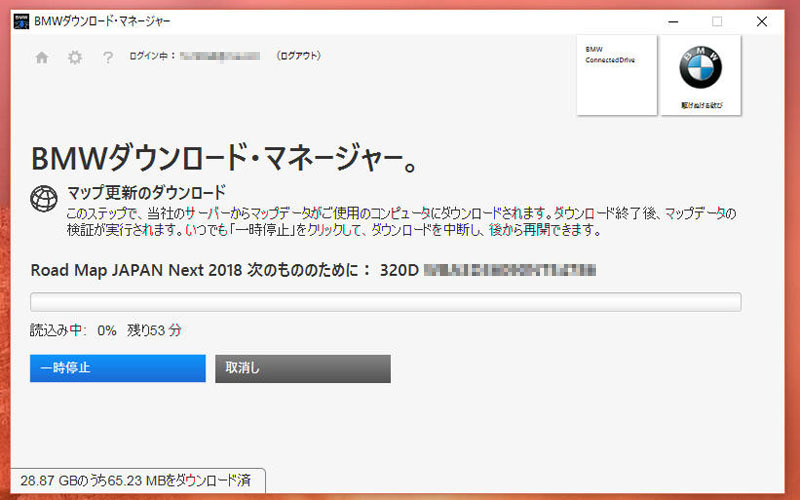Image resolution: width=800 pixels, height=500 pixels.
Task: Click the BMW app icon in title bar
Action: point(21,21)
